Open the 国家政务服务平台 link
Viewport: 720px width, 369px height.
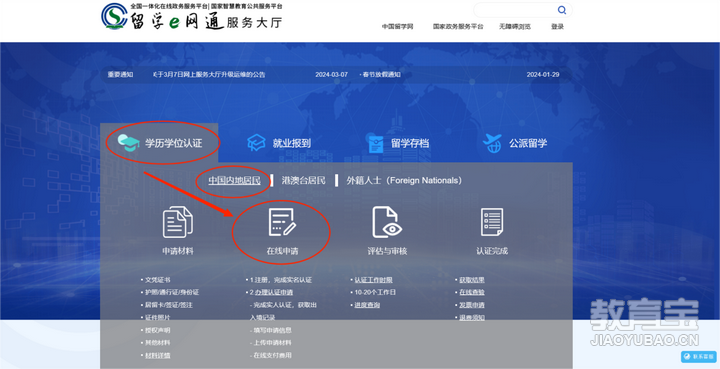click(458, 27)
